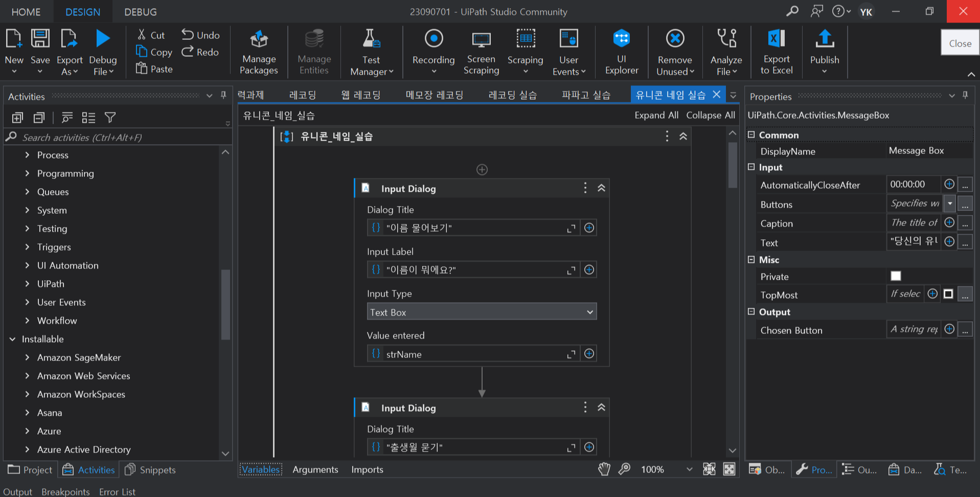This screenshot has height=497, width=980.
Task: Expand the Amazon SageMaker node
Action: [x=27, y=357]
